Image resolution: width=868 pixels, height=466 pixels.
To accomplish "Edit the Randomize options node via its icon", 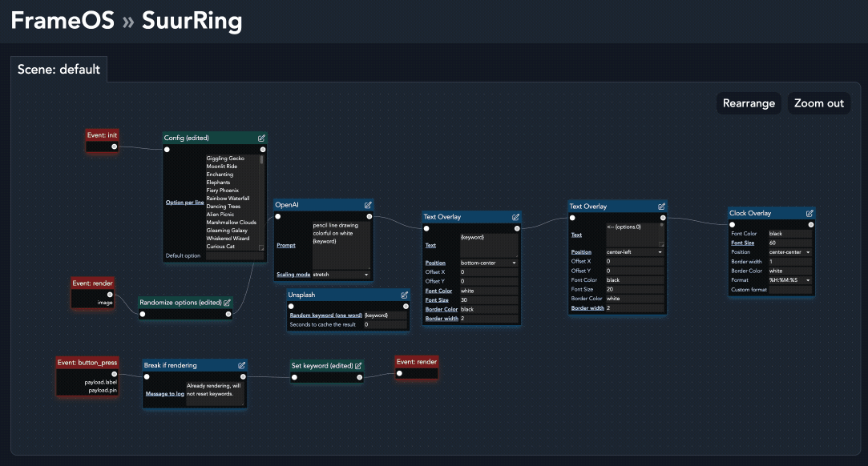I will [x=227, y=303].
